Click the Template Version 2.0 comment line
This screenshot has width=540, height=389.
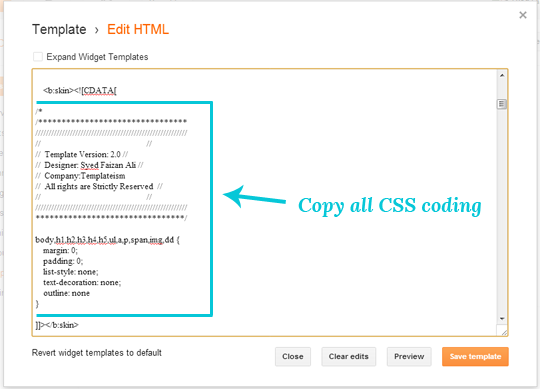pos(82,154)
